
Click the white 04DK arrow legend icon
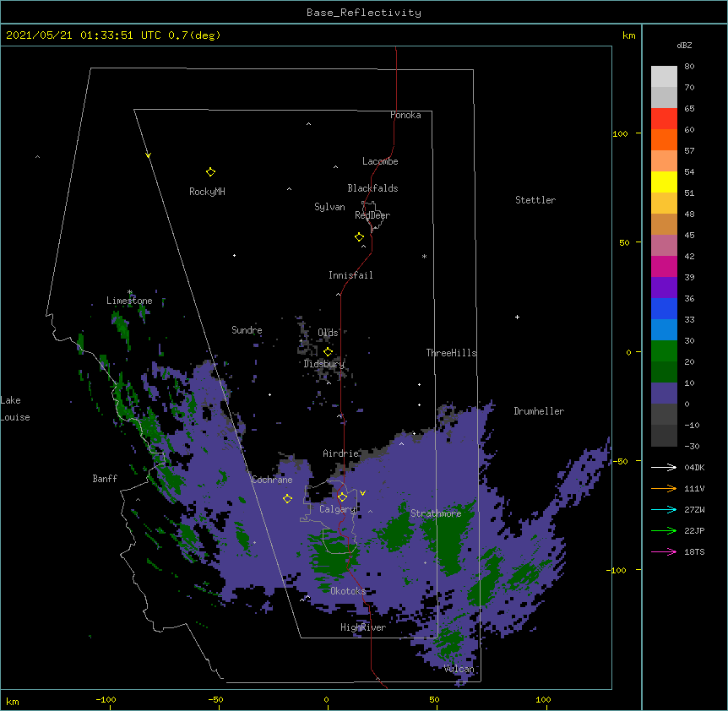664,467
